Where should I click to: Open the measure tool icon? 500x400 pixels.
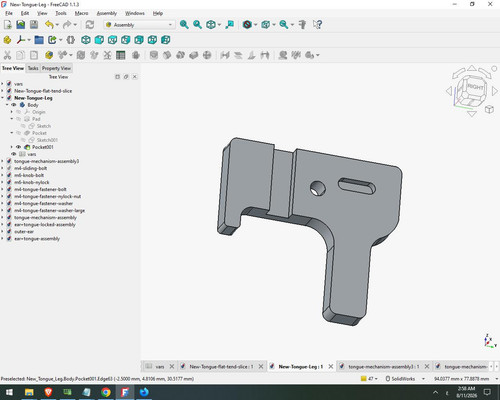pos(303,25)
